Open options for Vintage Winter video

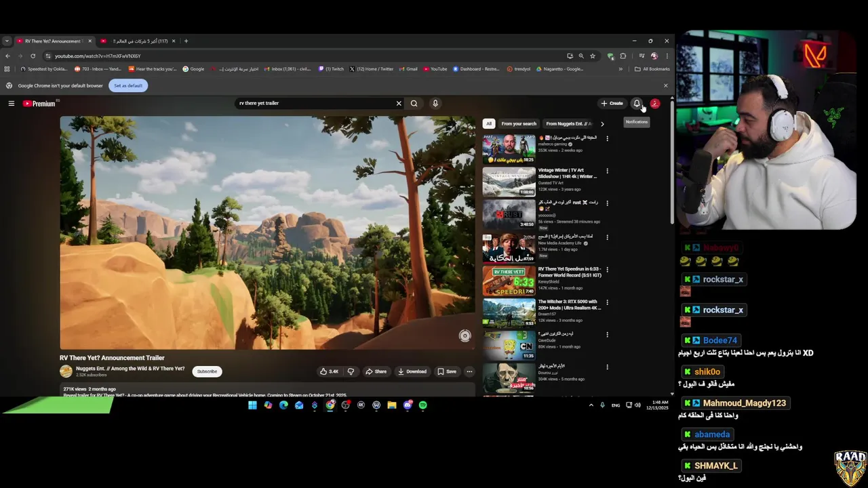point(607,171)
